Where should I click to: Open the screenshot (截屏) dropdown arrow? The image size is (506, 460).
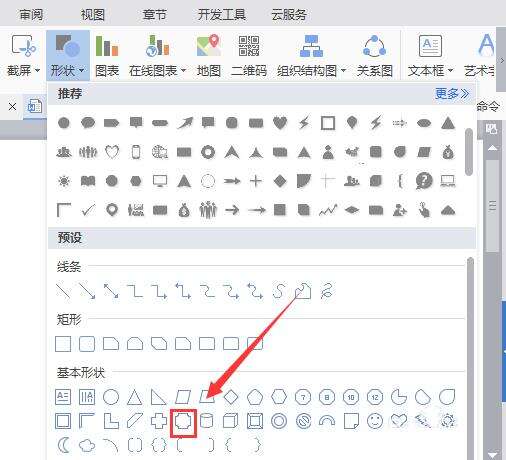(37, 70)
